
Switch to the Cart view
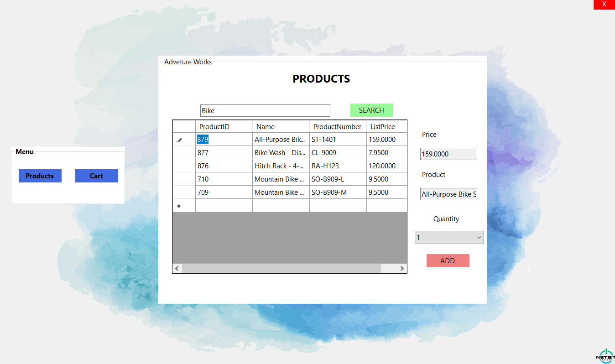tap(96, 176)
